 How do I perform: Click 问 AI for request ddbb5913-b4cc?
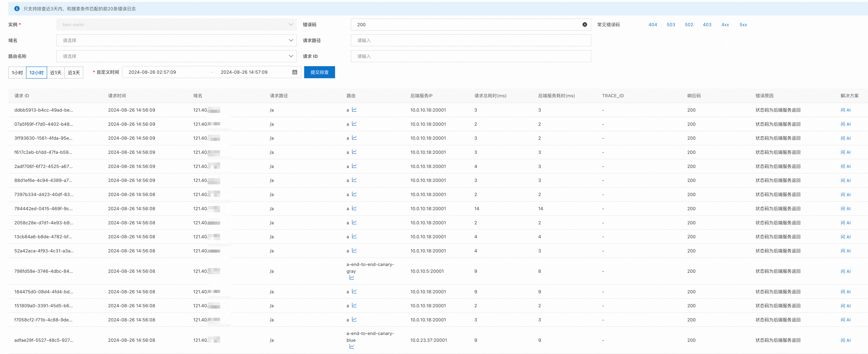[x=845, y=110]
